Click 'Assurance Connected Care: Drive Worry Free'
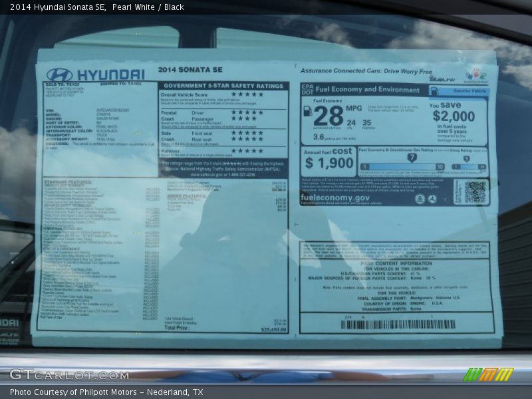Image resolution: width=532 pixels, height=399 pixels. pyautogui.click(x=366, y=71)
